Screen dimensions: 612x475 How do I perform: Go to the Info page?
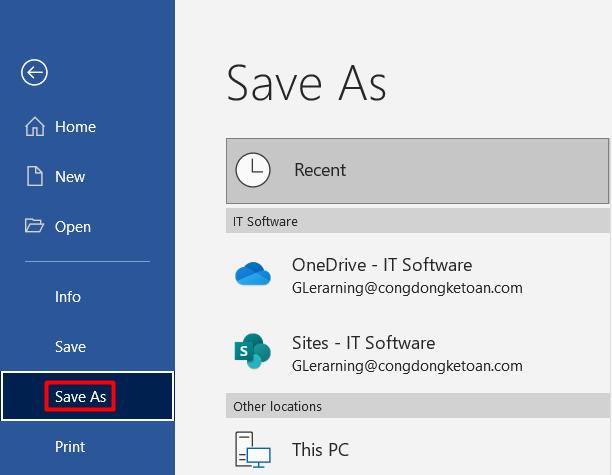pyautogui.click(x=87, y=297)
